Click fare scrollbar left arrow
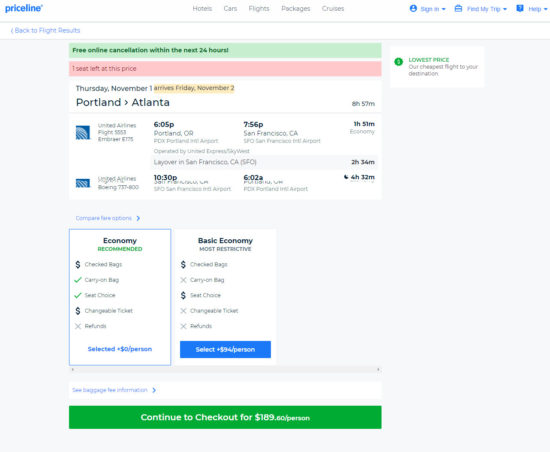The height and width of the screenshot is (452, 550). [x=73, y=369]
